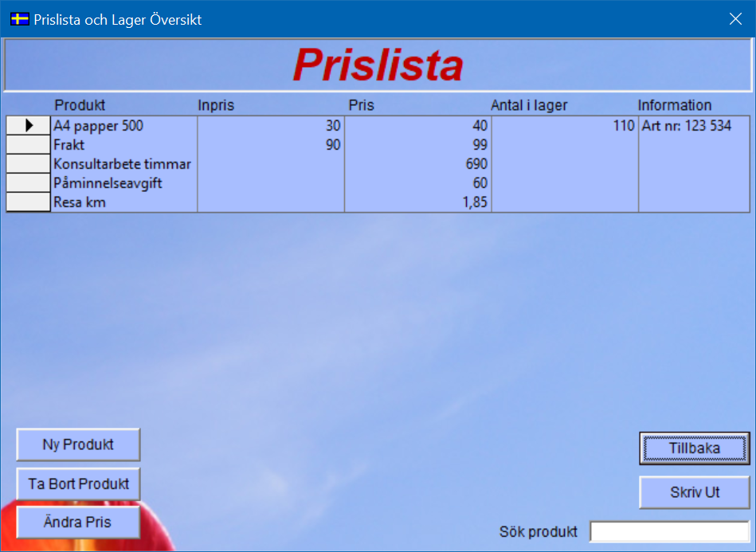Click the Swedish flag icon in title bar
The height and width of the screenshot is (552, 756).
pos(19,19)
